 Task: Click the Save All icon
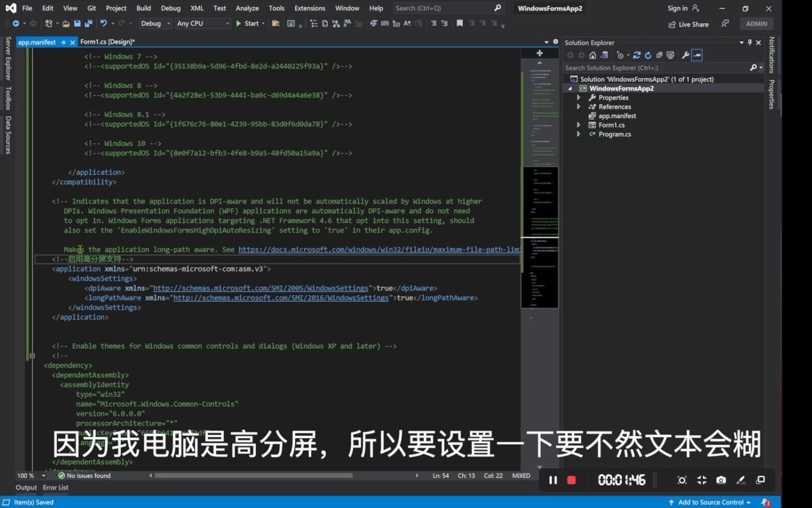point(88,23)
